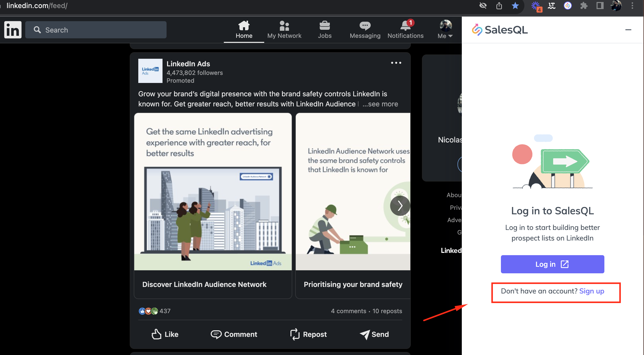Open the LT wave extension icon

pos(551,6)
